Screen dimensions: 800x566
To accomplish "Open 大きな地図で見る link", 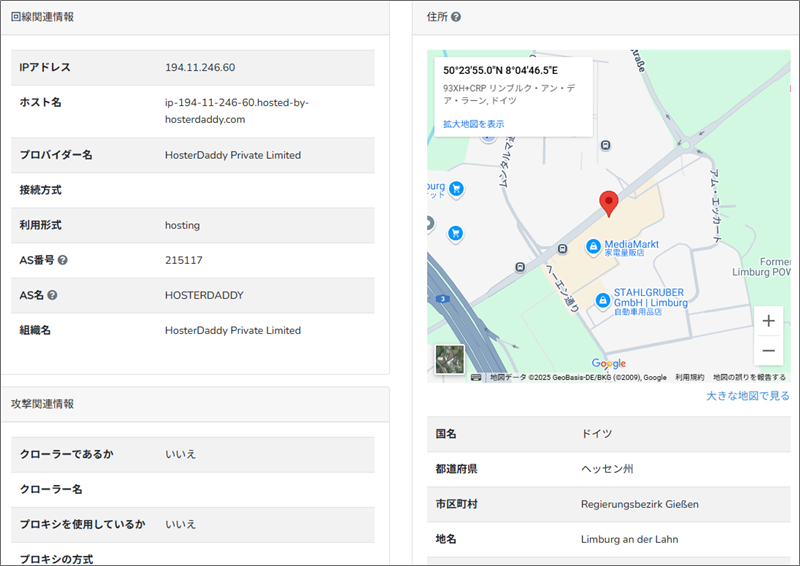I will click(x=747, y=396).
